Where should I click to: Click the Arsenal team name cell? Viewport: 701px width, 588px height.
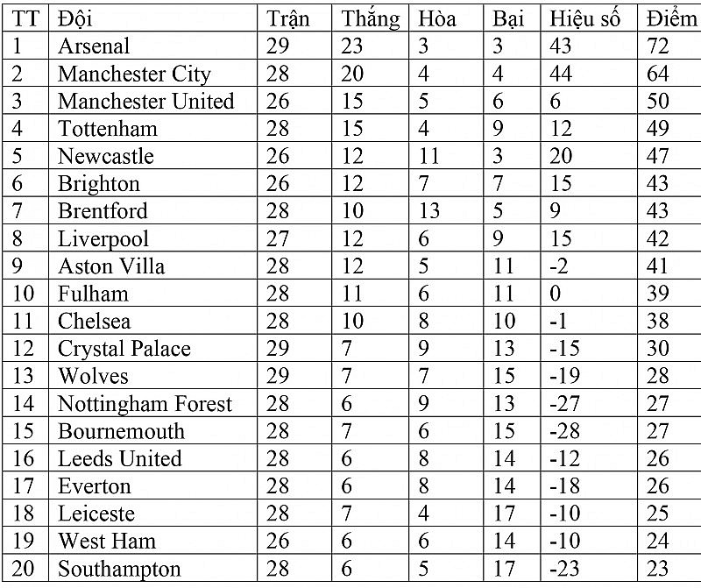[94, 46]
